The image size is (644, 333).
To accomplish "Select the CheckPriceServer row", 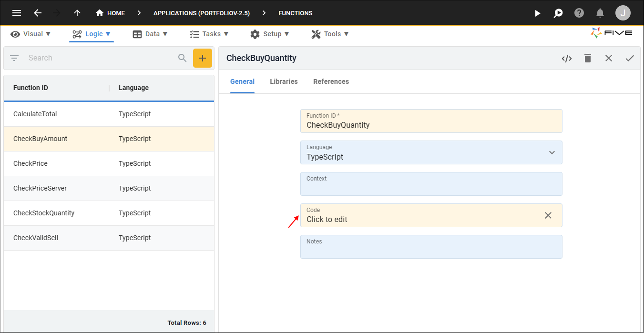I will point(109,188).
